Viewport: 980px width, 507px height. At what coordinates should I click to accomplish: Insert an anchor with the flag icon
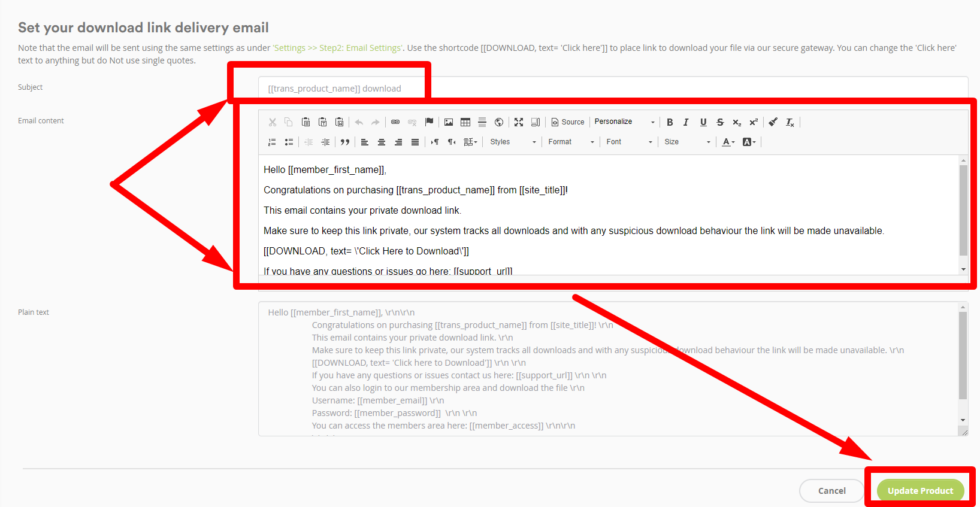pos(429,122)
